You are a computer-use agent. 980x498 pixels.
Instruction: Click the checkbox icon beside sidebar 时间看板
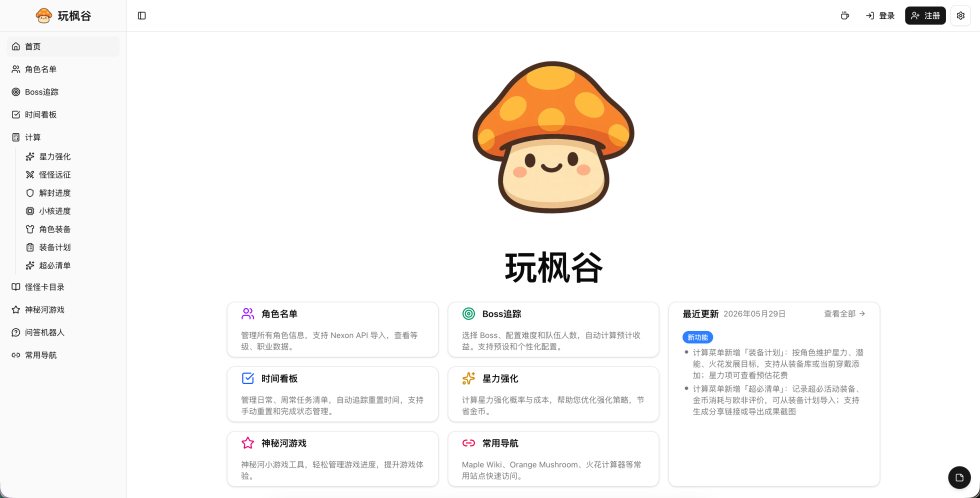(x=16, y=114)
